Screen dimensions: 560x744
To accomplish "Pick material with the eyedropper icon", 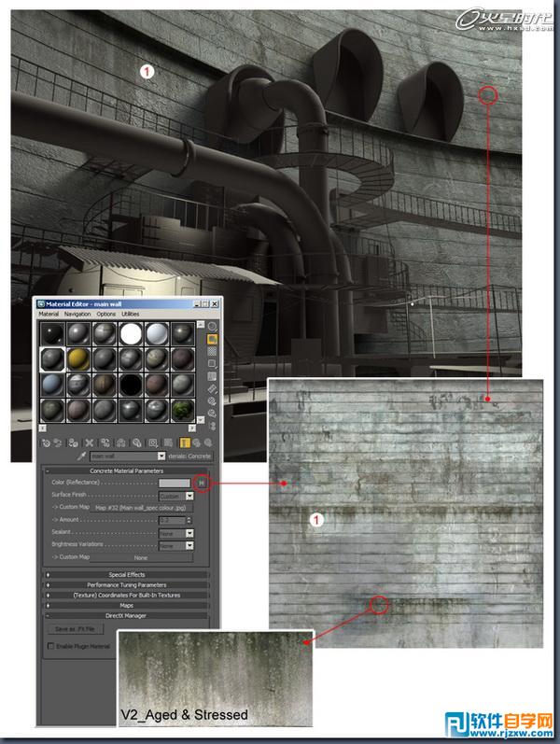I will [81, 456].
